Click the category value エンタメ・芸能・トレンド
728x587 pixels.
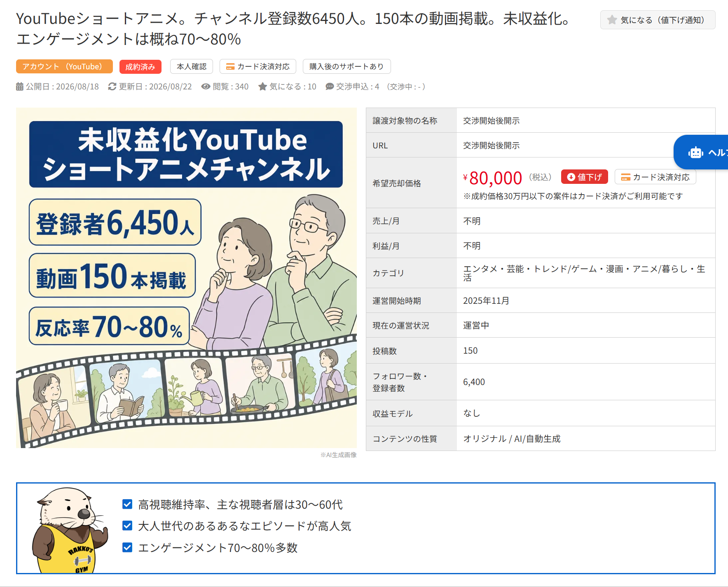(x=584, y=273)
